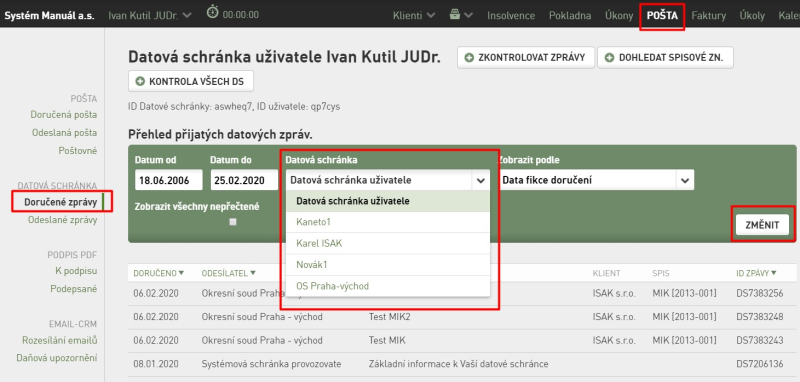Sort by Odesílatel column arrow

[x=253, y=273]
